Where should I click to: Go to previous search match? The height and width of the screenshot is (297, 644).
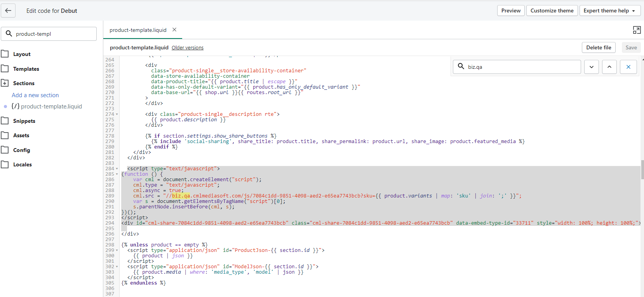pos(609,67)
